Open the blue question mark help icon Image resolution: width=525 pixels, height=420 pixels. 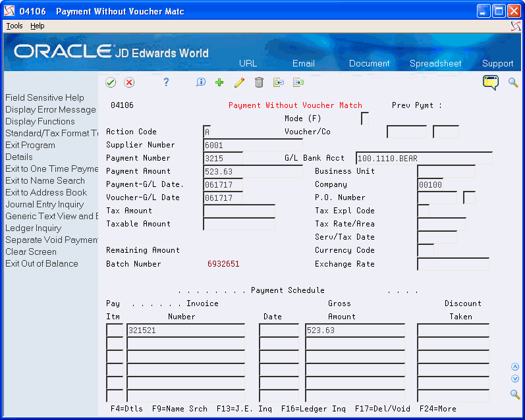point(166,82)
